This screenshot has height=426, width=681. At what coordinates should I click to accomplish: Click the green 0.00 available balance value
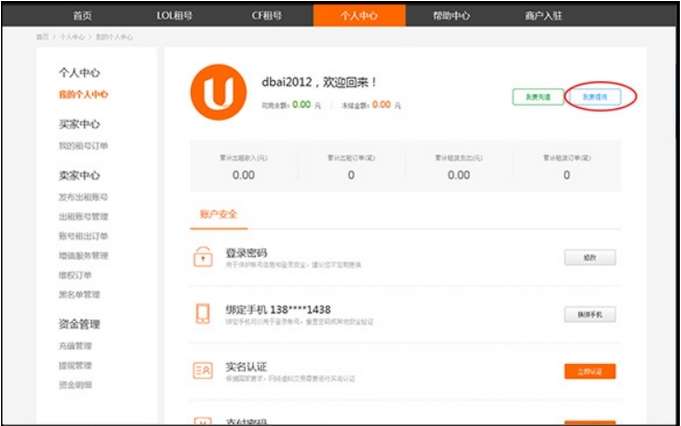(x=301, y=105)
